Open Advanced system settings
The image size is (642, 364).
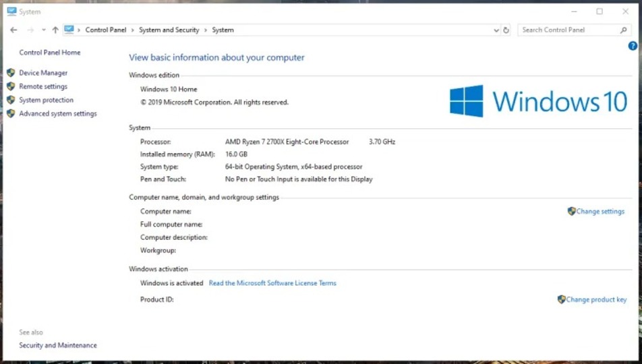click(58, 113)
